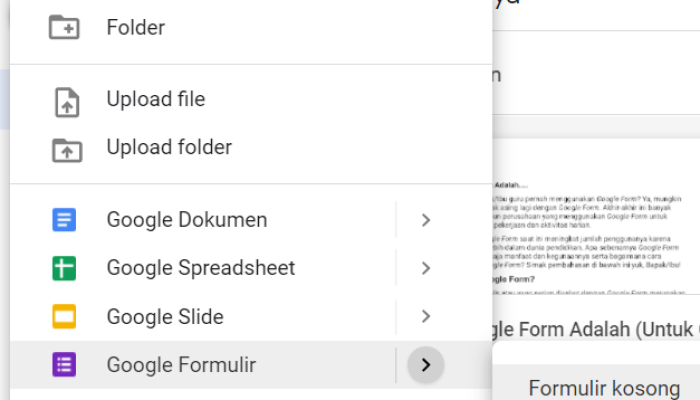Click the blue Google Dokumen icon
The width and height of the screenshot is (700, 400).
(64, 220)
